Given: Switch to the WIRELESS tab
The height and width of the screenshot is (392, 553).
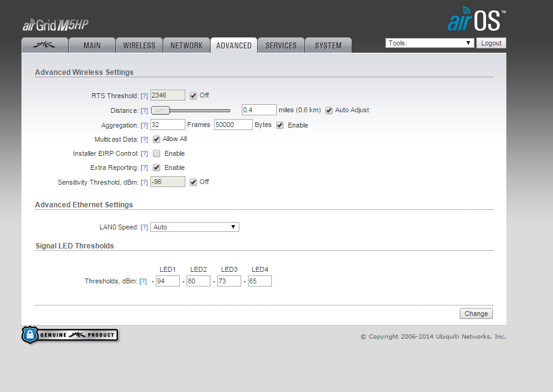Looking at the screenshot, I should pos(139,45).
